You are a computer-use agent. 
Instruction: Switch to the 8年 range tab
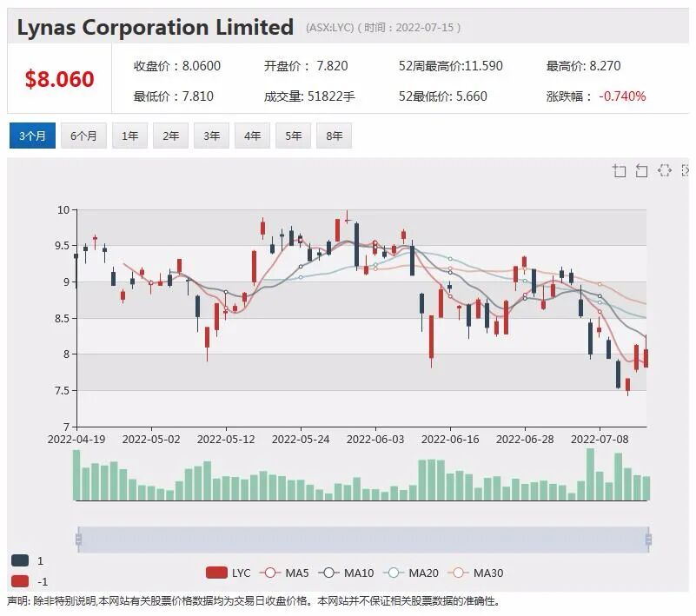pos(334,136)
